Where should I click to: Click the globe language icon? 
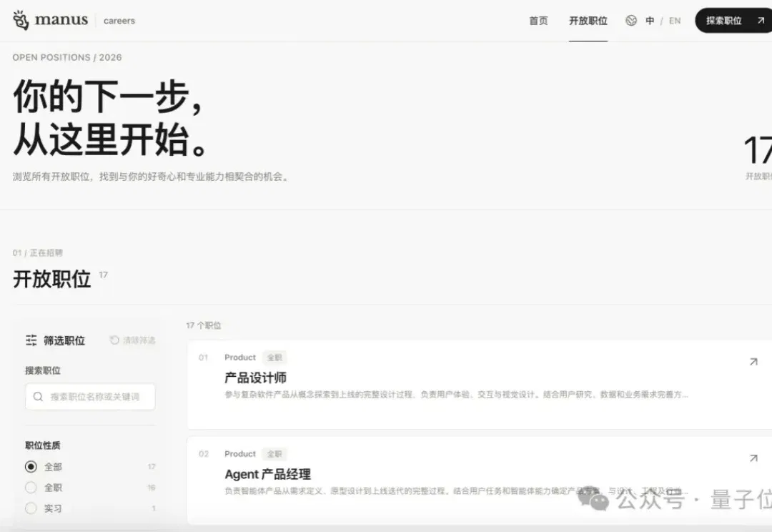(x=631, y=21)
